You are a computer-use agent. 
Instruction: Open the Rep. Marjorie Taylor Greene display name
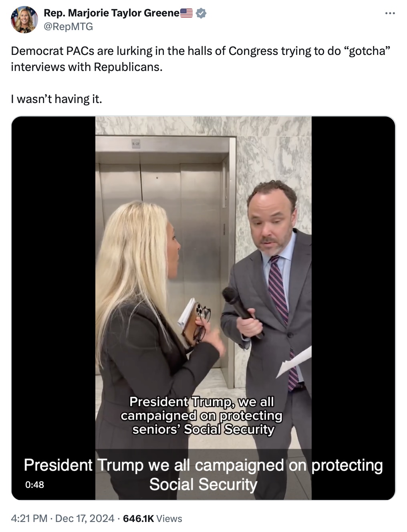pyautogui.click(x=111, y=13)
